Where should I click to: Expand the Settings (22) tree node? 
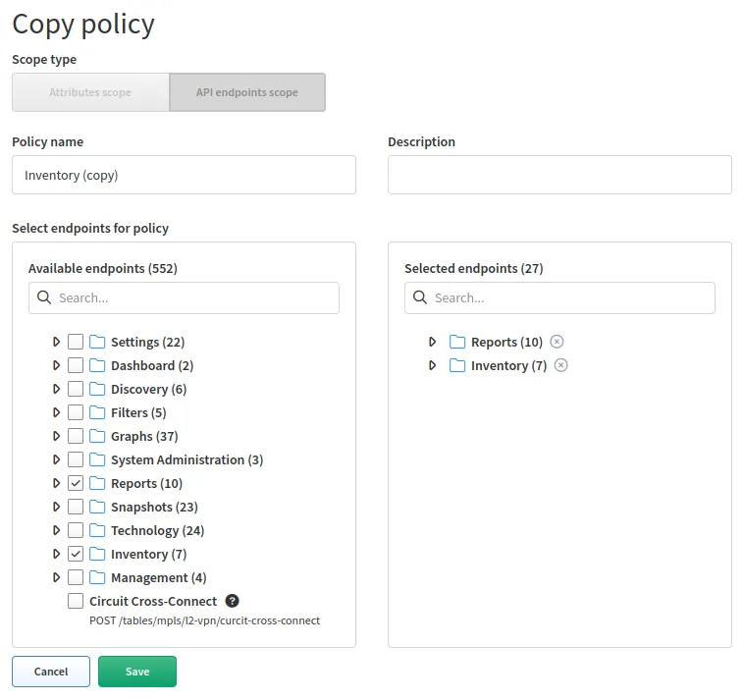point(56,342)
